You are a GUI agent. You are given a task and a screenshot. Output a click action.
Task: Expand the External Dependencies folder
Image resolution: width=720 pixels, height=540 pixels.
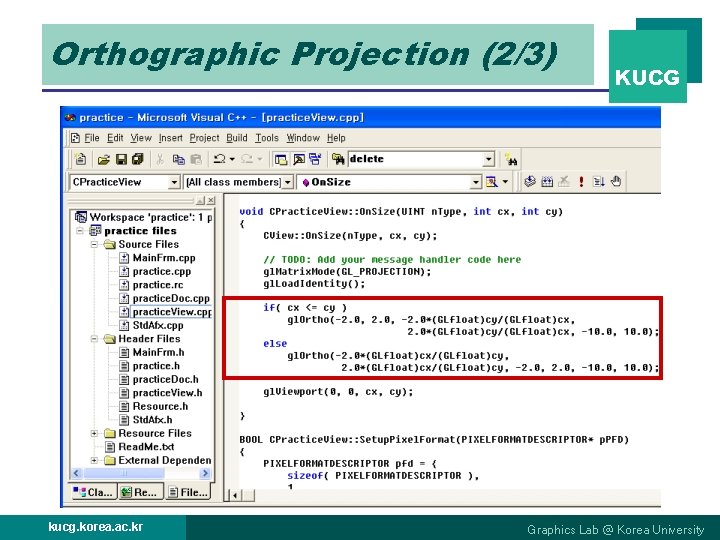pos(94,460)
